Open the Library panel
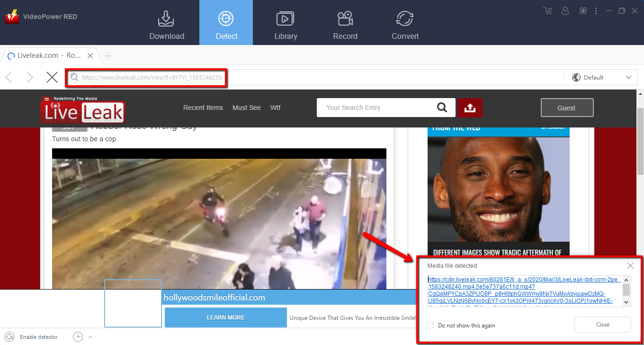This screenshot has height=345, width=644. 286,22
